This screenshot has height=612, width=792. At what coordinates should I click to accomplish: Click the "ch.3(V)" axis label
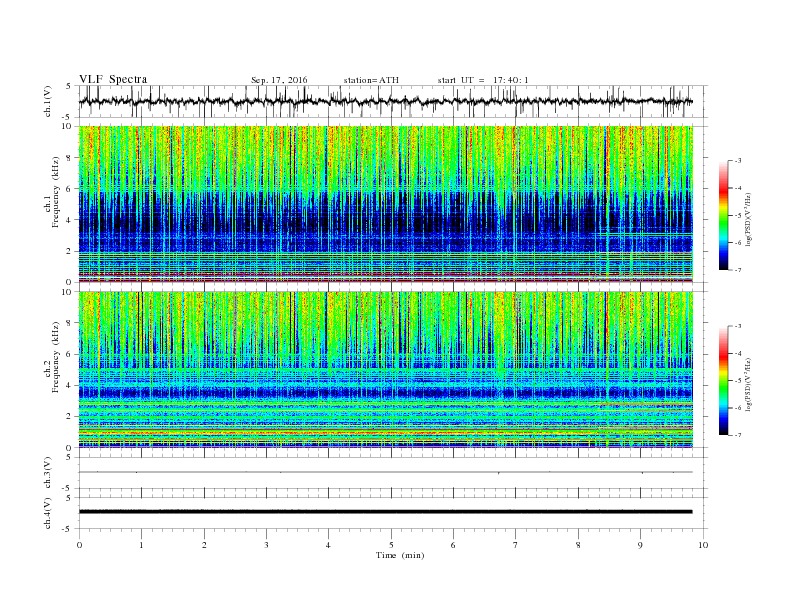click(48, 473)
